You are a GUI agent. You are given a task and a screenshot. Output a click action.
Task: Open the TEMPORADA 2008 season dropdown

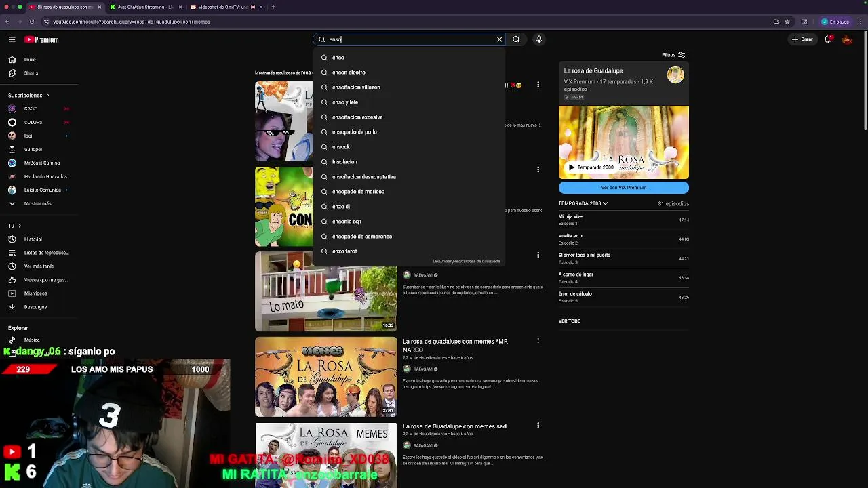(583, 203)
